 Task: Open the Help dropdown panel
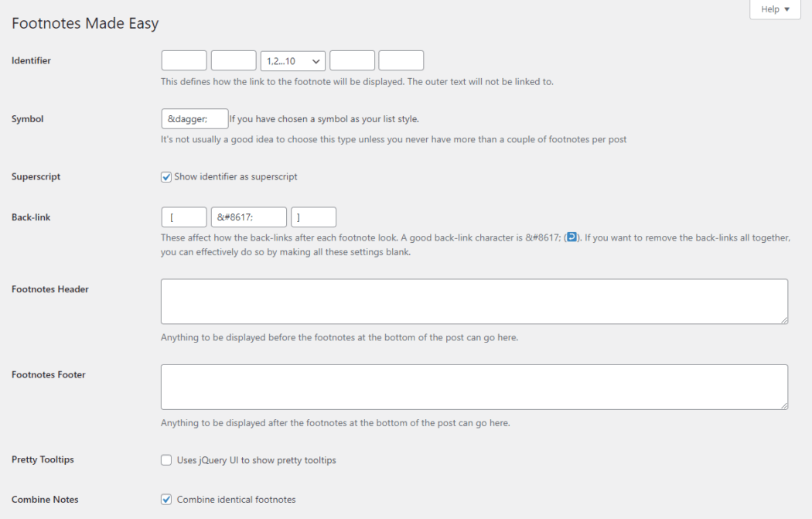(x=774, y=9)
